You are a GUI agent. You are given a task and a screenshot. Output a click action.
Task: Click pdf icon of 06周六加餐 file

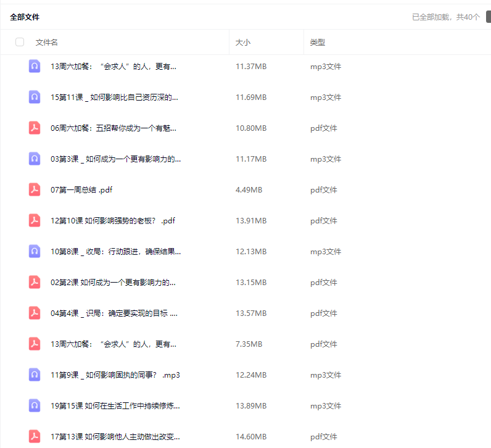click(35, 128)
